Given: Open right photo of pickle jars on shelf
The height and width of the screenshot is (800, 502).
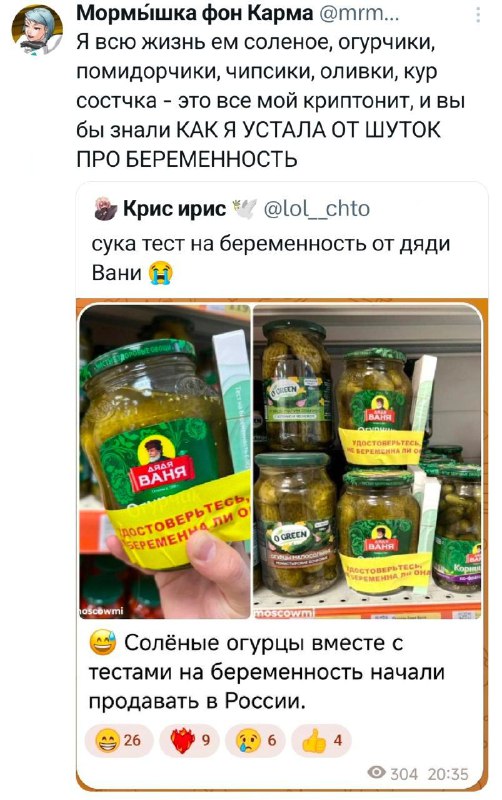Looking at the screenshot, I should pos(367,461).
